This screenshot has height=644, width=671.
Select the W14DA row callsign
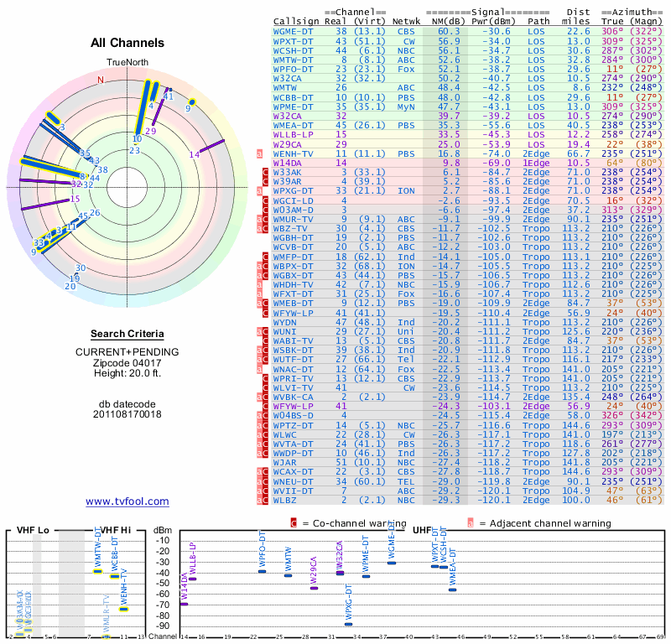pyautogui.click(x=287, y=163)
